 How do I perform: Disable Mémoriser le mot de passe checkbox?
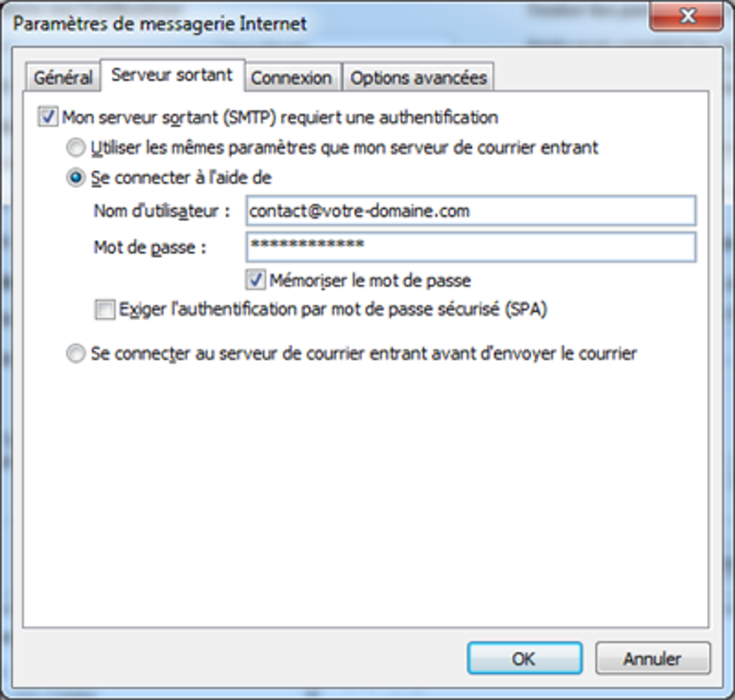pos(256,281)
